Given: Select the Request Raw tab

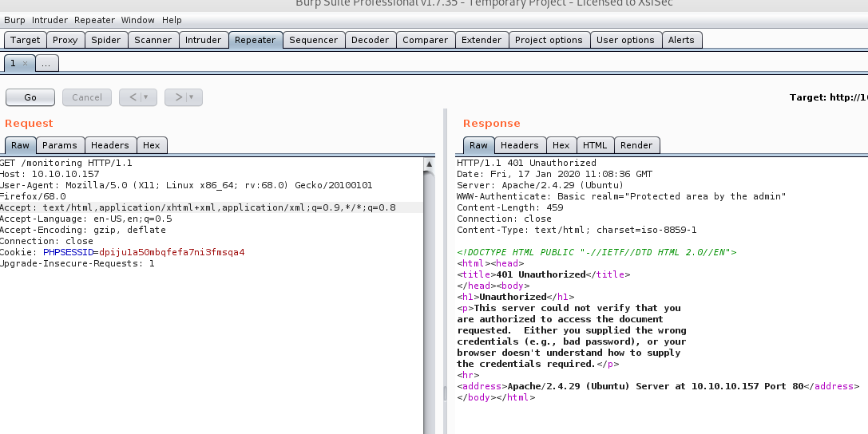Looking at the screenshot, I should pos(21,145).
